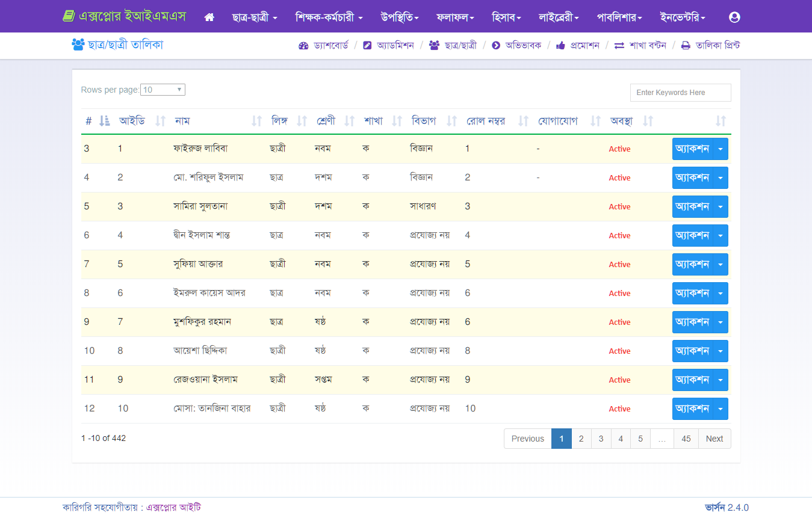Click the Enter Keywords Here search field
This screenshot has width=812, height=518.
click(680, 93)
